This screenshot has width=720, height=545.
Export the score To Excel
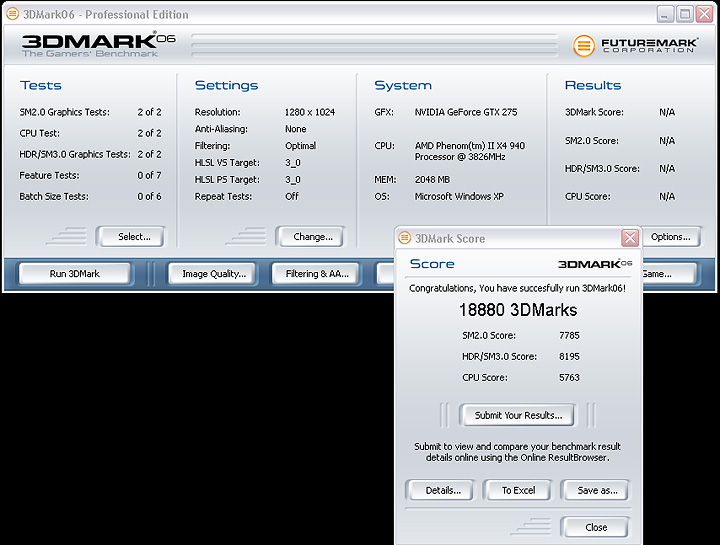click(x=518, y=490)
